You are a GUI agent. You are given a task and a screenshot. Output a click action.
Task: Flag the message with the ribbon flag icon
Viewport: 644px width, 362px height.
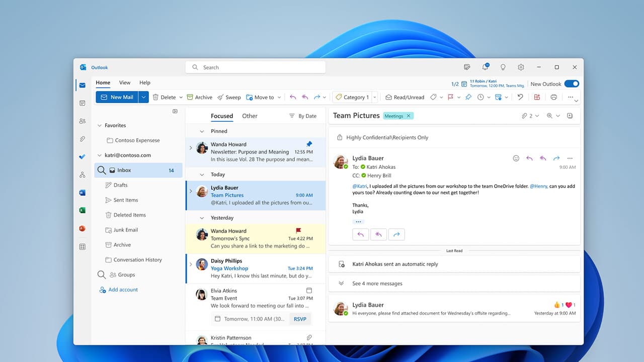451,97
